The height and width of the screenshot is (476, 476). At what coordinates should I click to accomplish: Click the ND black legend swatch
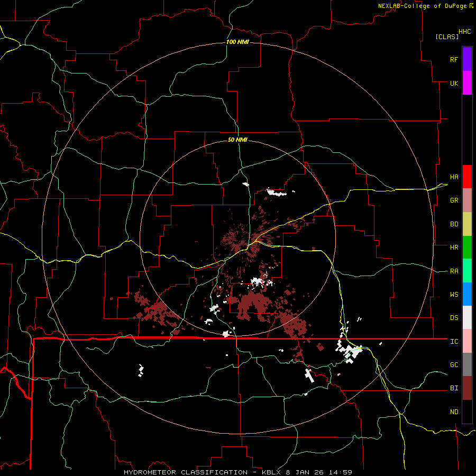(467, 411)
